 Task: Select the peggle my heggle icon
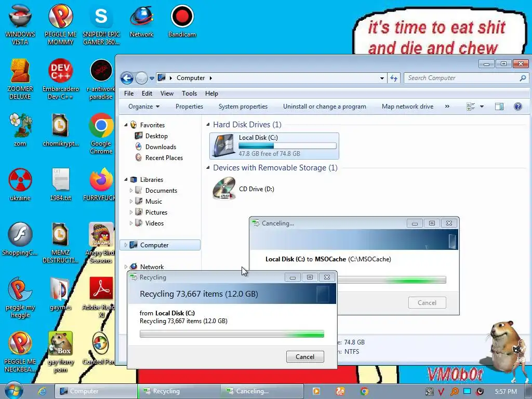(x=20, y=297)
